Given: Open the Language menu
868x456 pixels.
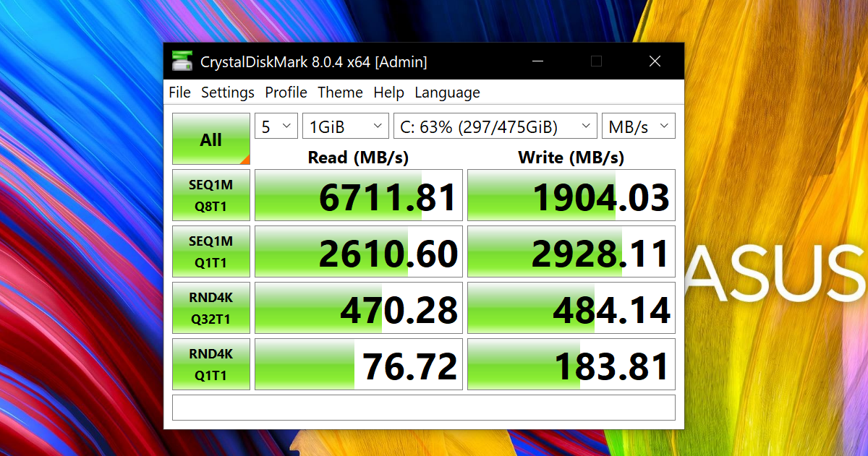Looking at the screenshot, I should pyautogui.click(x=447, y=93).
